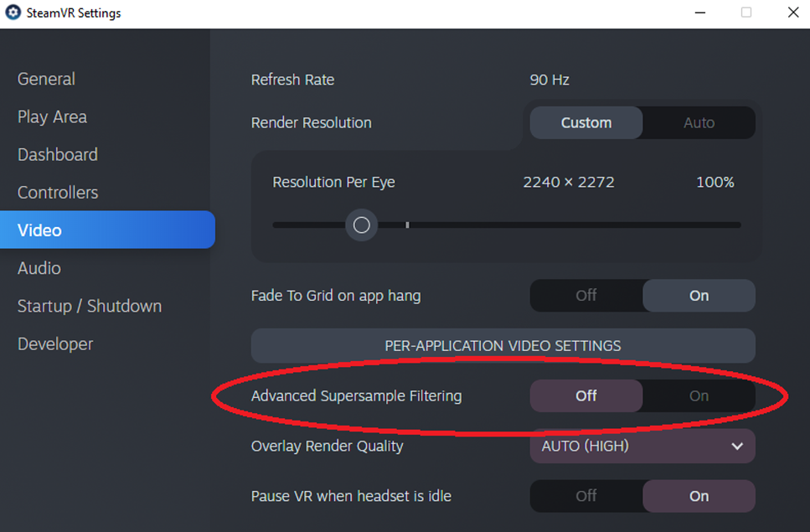This screenshot has height=532, width=810.
Task: Select Custom render resolution option
Action: coord(586,123)
